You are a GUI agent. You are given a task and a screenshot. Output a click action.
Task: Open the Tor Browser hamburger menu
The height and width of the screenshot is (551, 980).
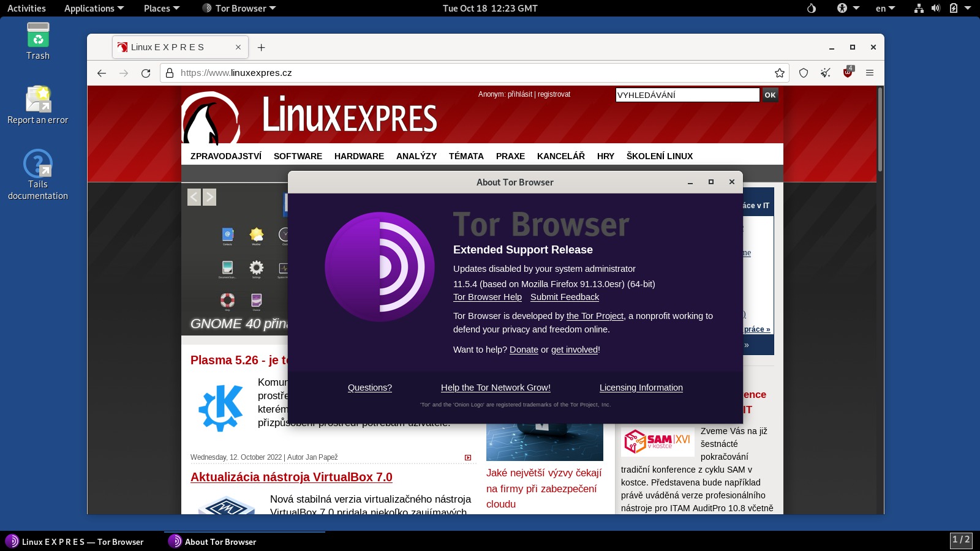click(870, 73)
